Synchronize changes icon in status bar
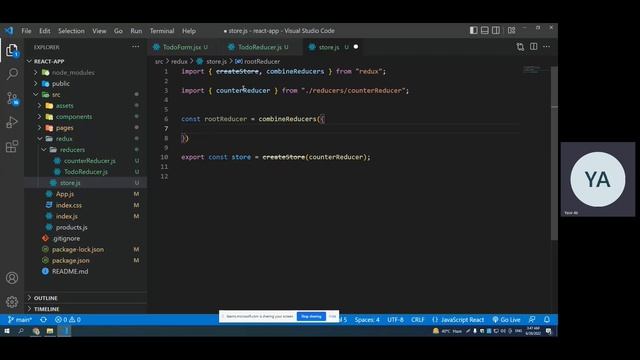Screen dimensions: 640x360 [43, 320]
